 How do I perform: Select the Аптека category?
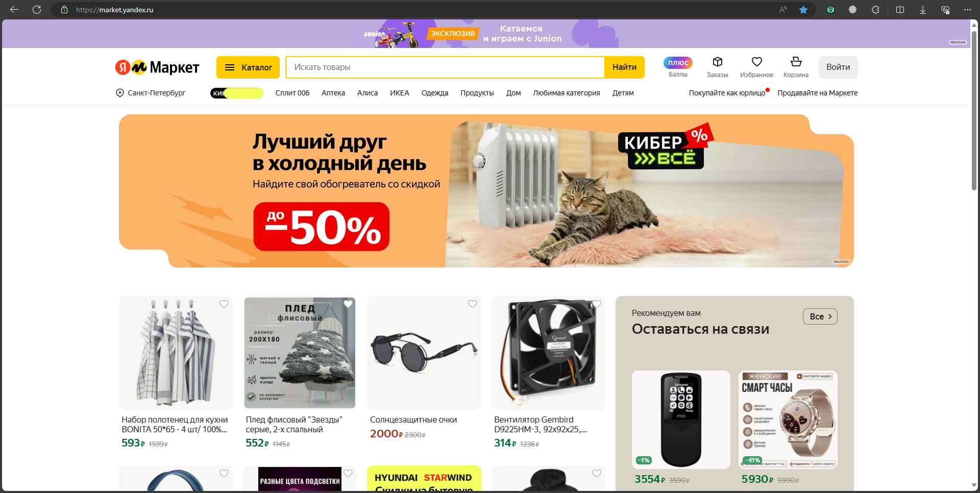point(333,93)
